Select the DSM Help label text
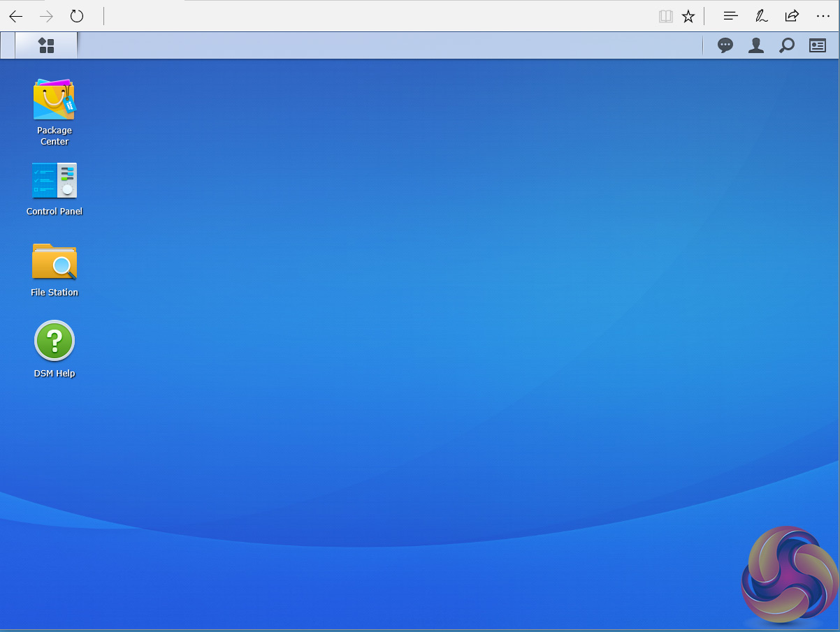 pyautogui.click(x=55, y=374)
